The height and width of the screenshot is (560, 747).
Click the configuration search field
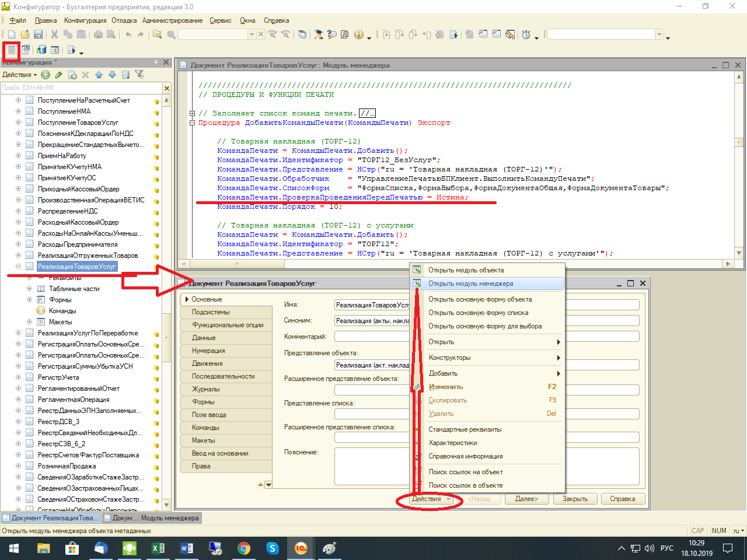tap(81, 87)
